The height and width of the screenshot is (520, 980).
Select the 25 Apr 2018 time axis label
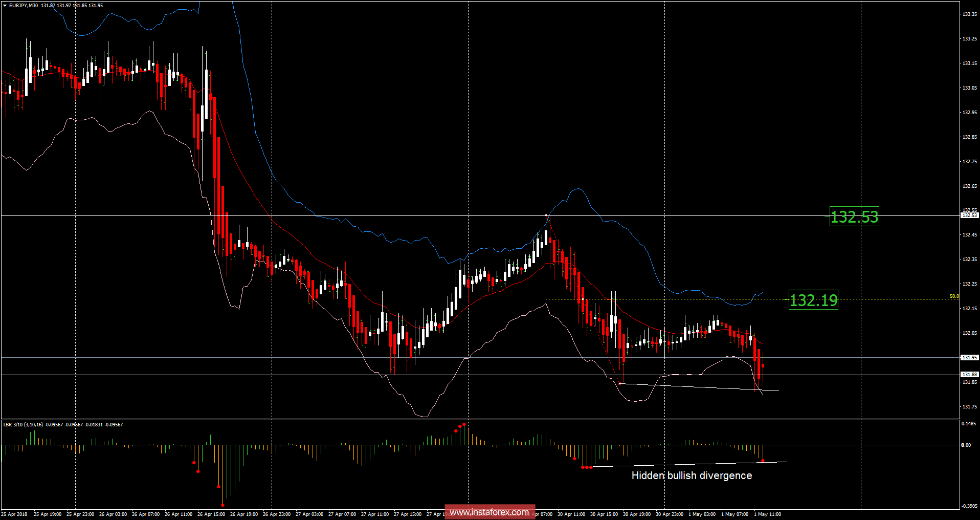pyautogui.click(x=14, y=514)
